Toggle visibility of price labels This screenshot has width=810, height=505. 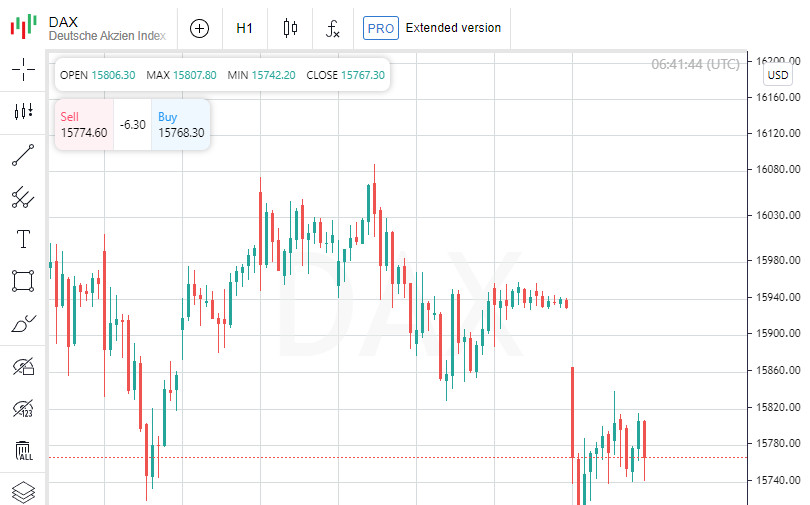click(23, 409)
